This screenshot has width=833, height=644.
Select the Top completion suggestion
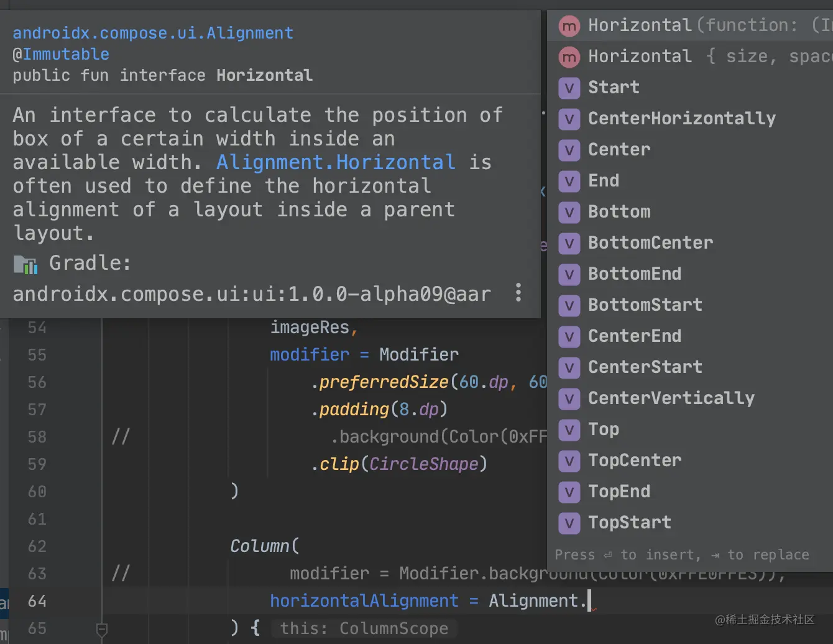click(x=604, y=430)
